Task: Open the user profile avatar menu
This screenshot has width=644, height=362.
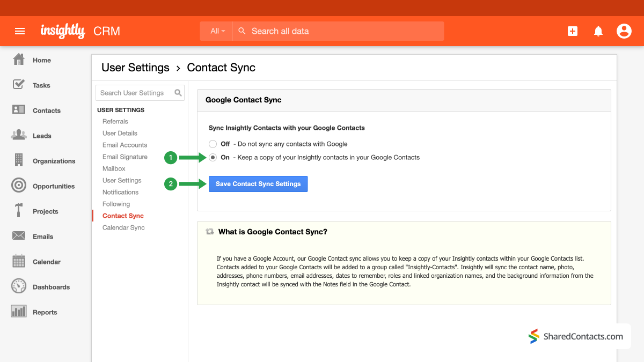Action: [x=624, y=31]
